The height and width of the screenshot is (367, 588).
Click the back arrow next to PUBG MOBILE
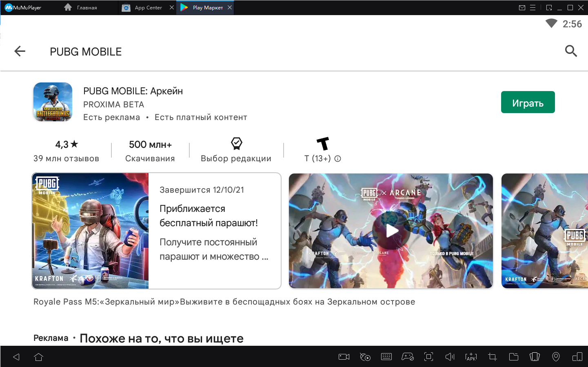coord(20,51)
